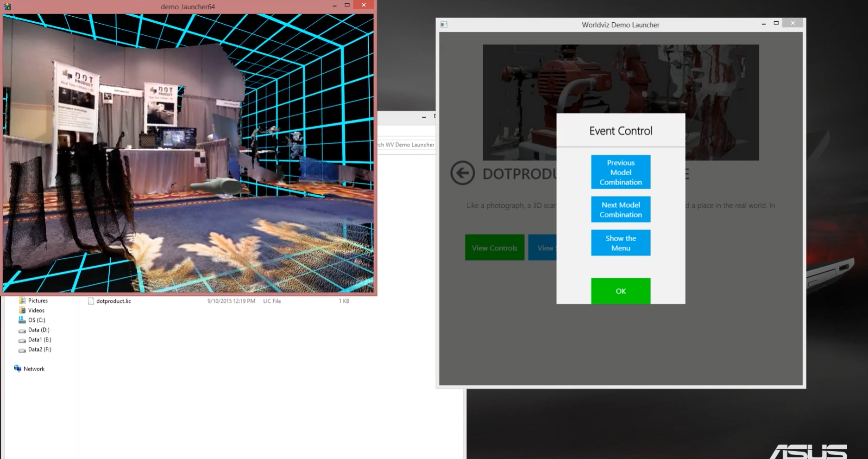Click OS (C:) drive icon
868x459 pixels.
click(x=22, y=320)
